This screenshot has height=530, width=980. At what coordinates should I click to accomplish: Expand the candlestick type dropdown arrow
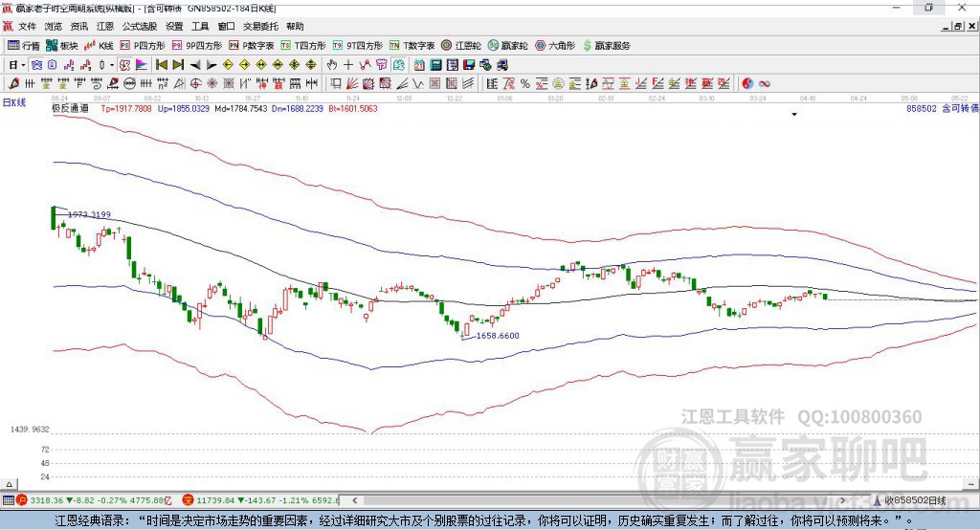click(x=112, y=65)
